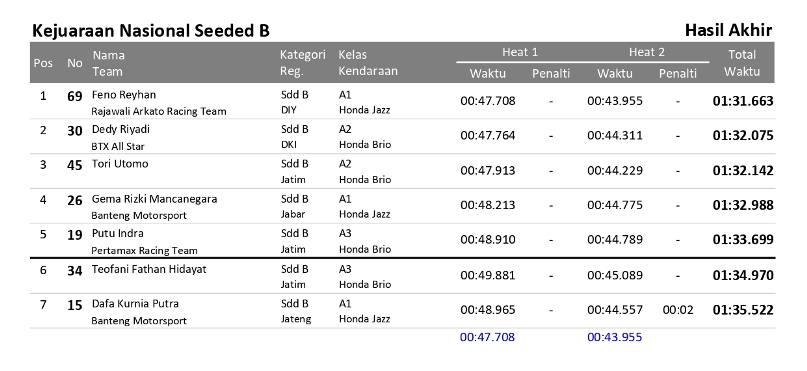
Task: Select Rajawali Arkato Racing Team text
Action: pos(159,111)
